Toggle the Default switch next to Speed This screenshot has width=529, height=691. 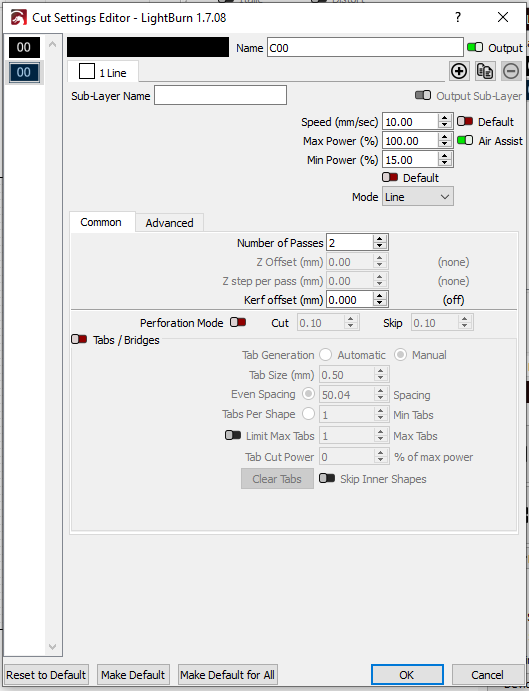[465, 121]
